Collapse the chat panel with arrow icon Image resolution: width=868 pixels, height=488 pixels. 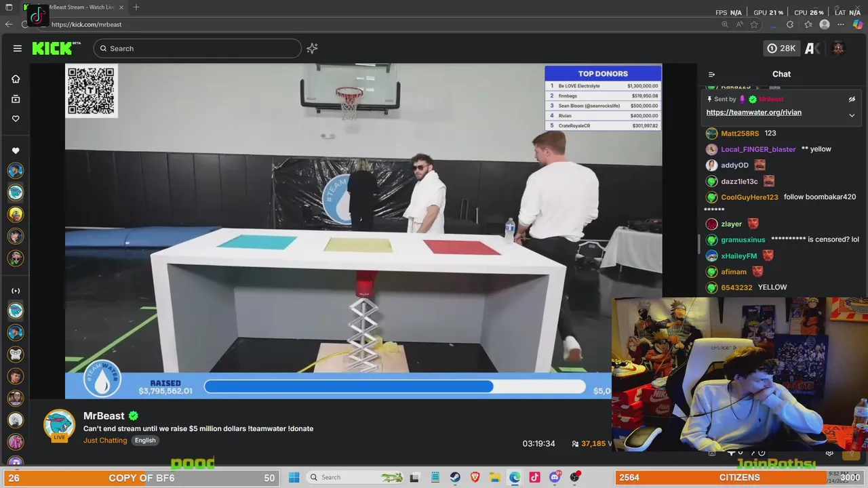[711, 75]
